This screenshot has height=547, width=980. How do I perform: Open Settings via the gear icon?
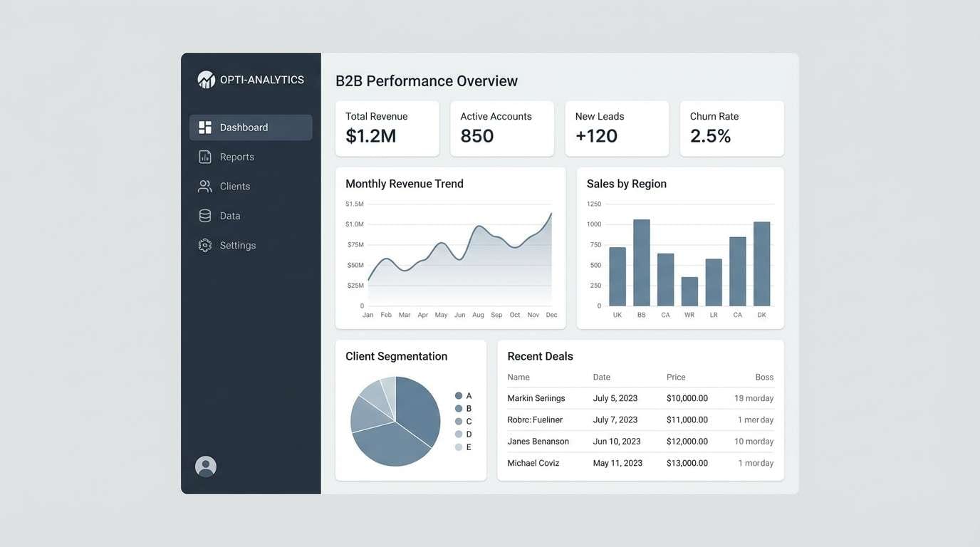(x=205, y=244)
